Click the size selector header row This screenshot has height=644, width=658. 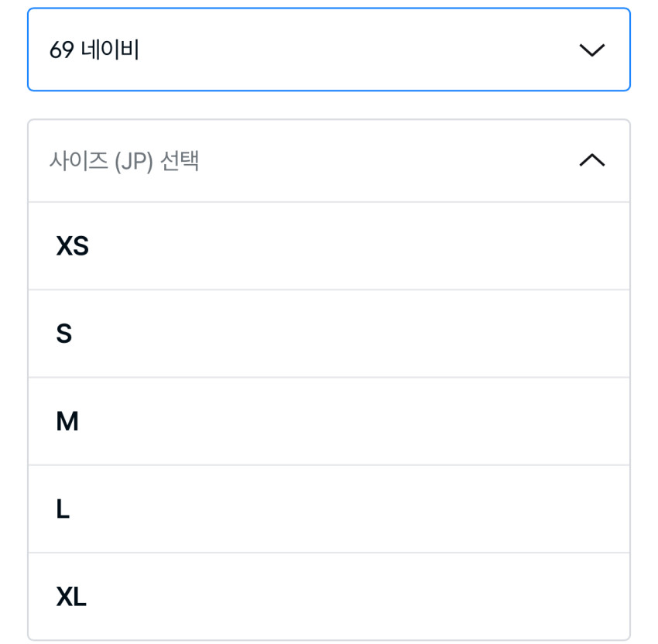pos(328,161)
